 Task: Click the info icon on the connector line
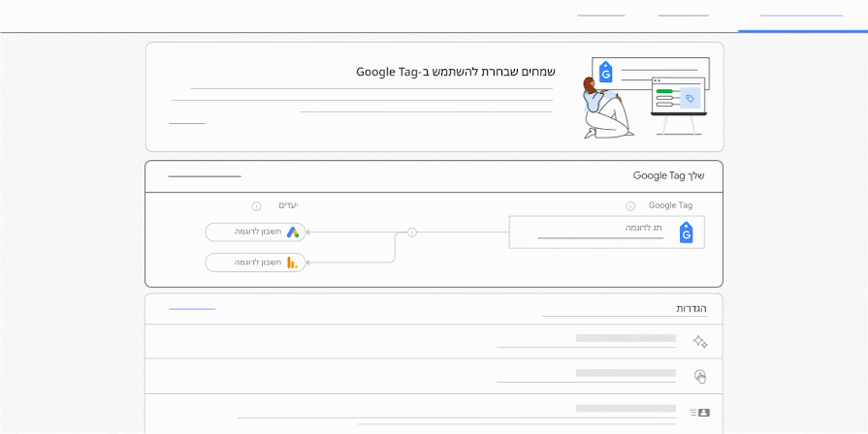(412, 232)
